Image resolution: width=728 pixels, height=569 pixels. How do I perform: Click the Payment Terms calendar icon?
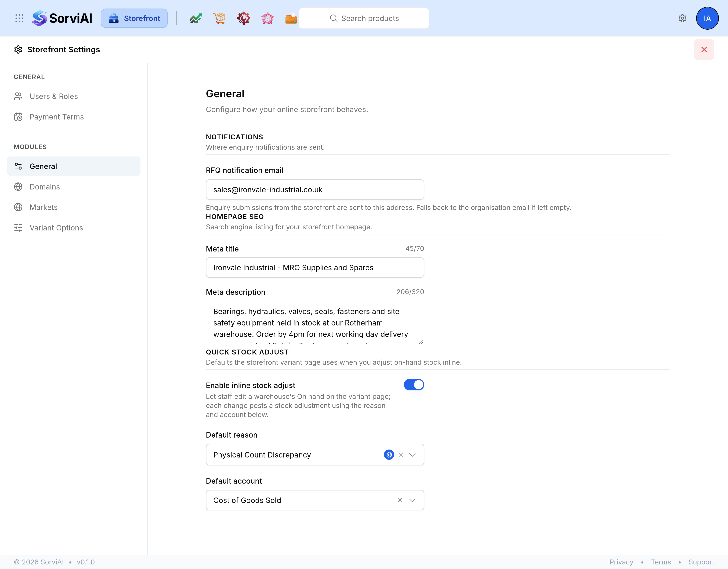click(x=18, y=117)
